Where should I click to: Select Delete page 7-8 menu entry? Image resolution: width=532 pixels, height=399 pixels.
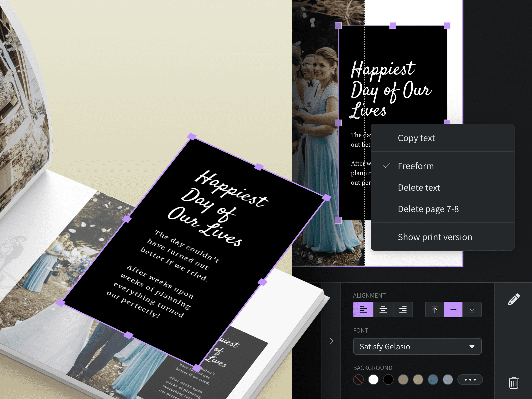(428, 209)
